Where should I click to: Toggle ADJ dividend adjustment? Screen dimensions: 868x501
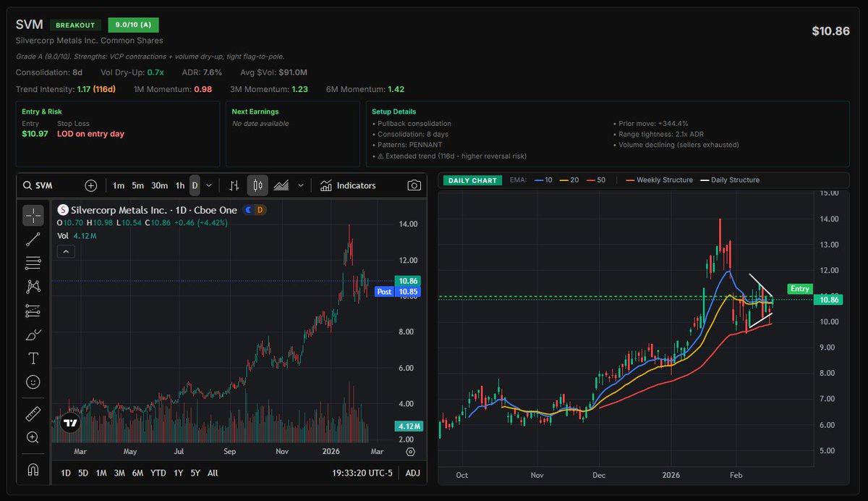tap(412, 473)
